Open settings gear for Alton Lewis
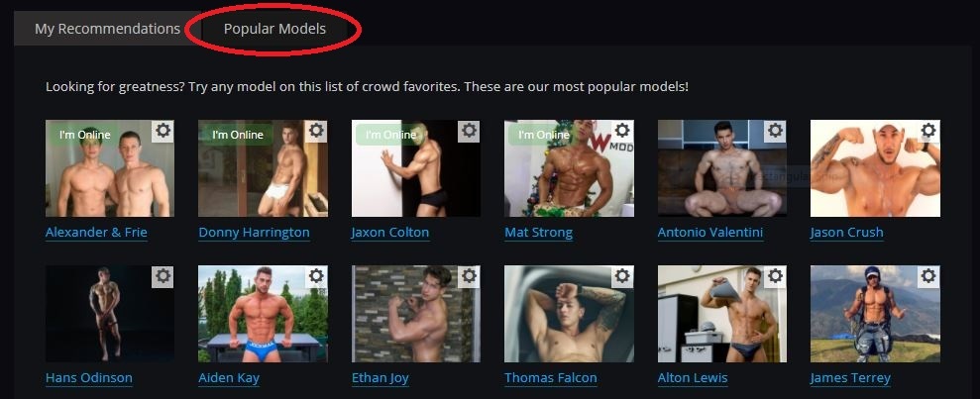 tap(775, 276)
